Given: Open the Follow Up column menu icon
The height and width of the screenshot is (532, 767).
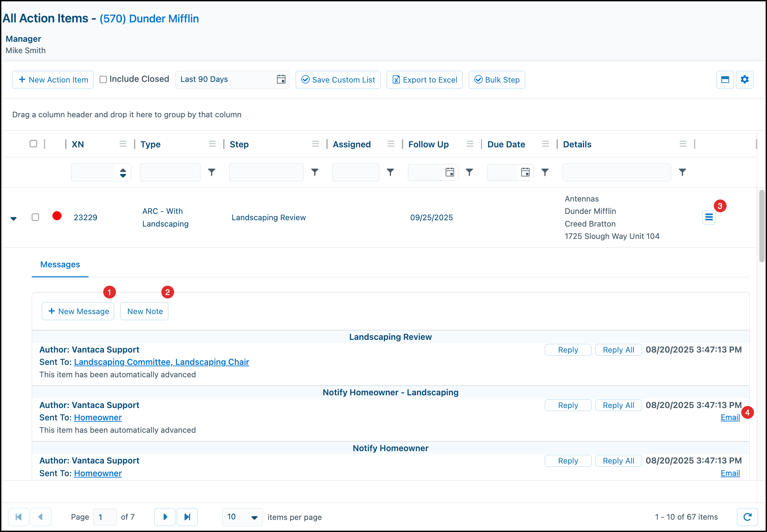Looking at the screenshot, I should pos(470,144).
